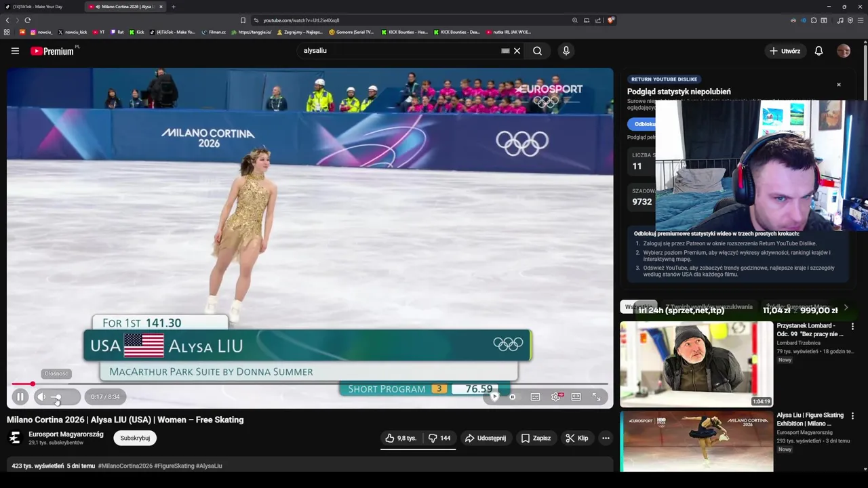Click the address bar URL
This screenshot has height=488, width=868.
coord(301,20)
